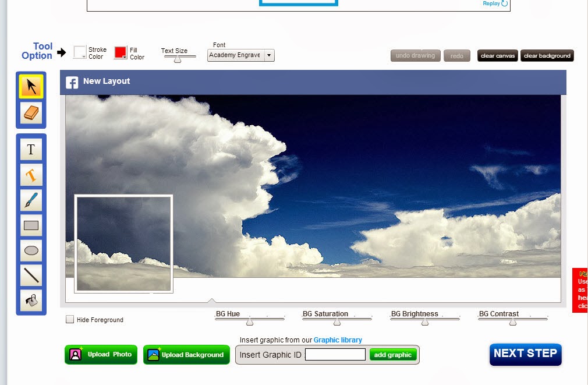588x385 pixels.
Task: Click the Facebook logo in layout header
Action: (72, 82)
